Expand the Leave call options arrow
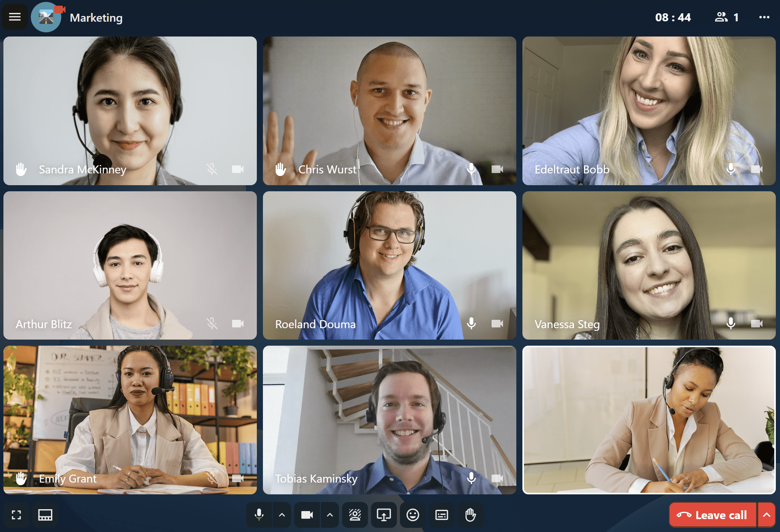Screen dimensions: 780x532 click(x=767, y=515)
